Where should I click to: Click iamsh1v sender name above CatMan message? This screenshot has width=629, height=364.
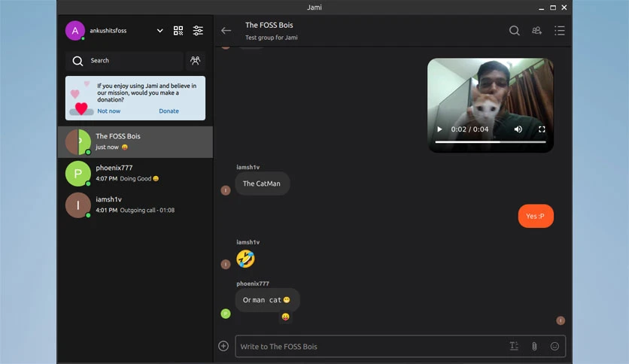[x=248, y=167]
